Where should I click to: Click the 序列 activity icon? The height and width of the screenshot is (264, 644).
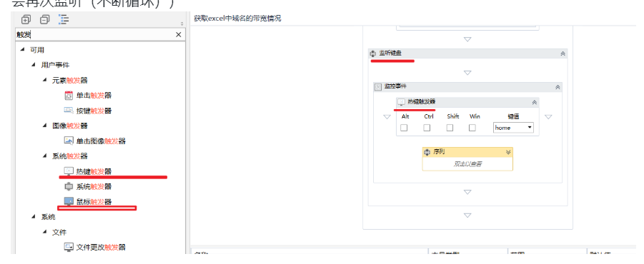coord(427,152)
